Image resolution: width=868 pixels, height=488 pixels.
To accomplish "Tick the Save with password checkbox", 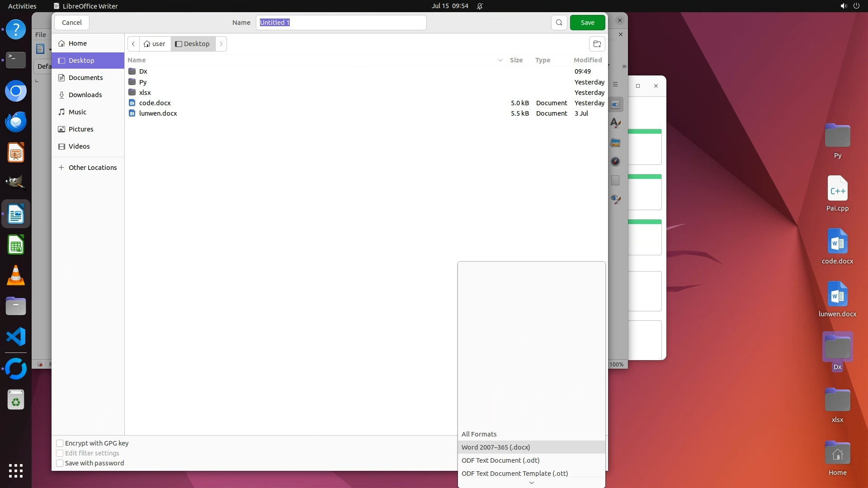I will [60, 463].
